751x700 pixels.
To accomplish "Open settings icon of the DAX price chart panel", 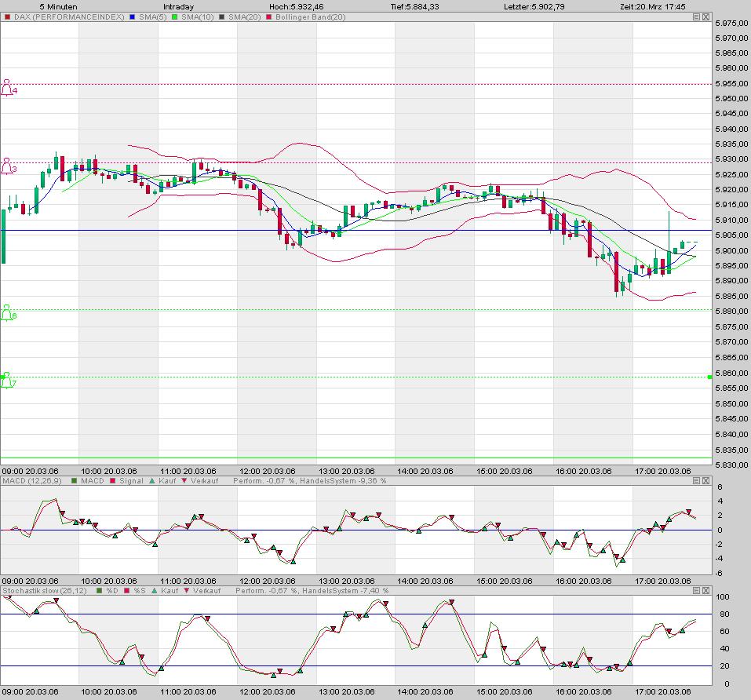I will coord(696,16).
